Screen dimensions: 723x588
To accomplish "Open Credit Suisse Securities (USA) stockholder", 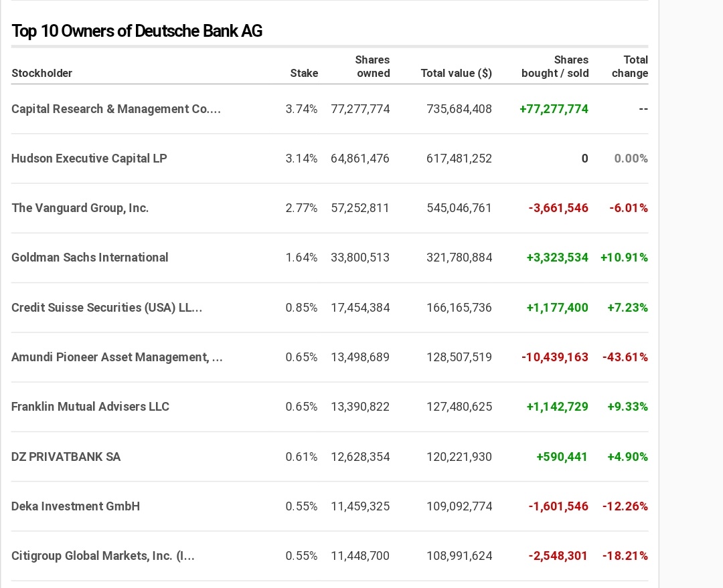I will (106, 307).
